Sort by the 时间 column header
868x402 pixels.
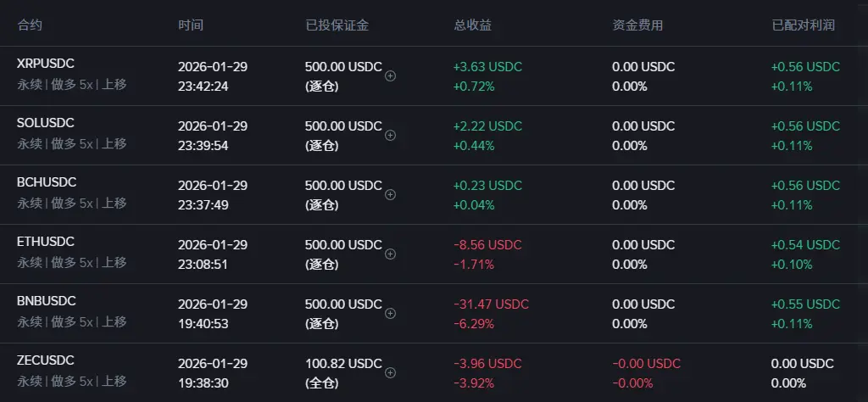coord(191,25)
